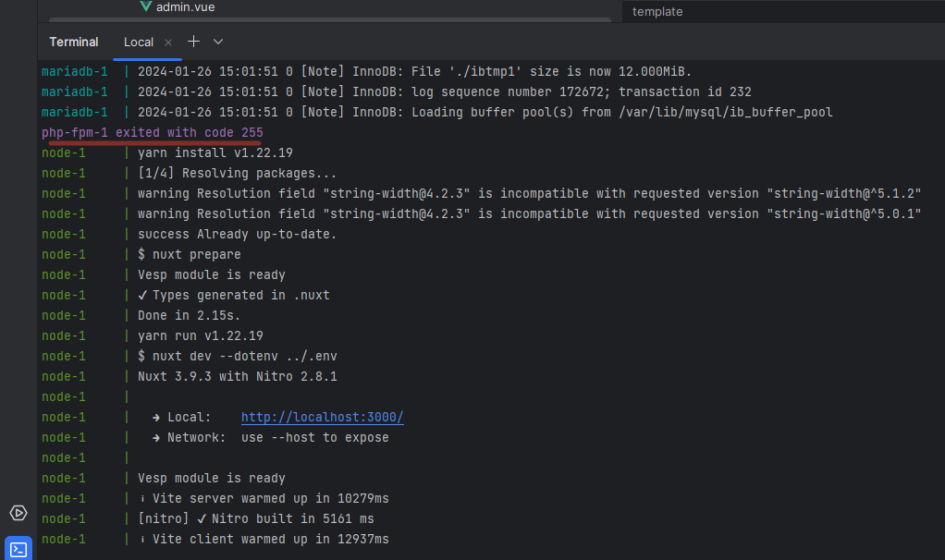Click the php-fpm-1 exited with code 255 line

click(153, 133)
